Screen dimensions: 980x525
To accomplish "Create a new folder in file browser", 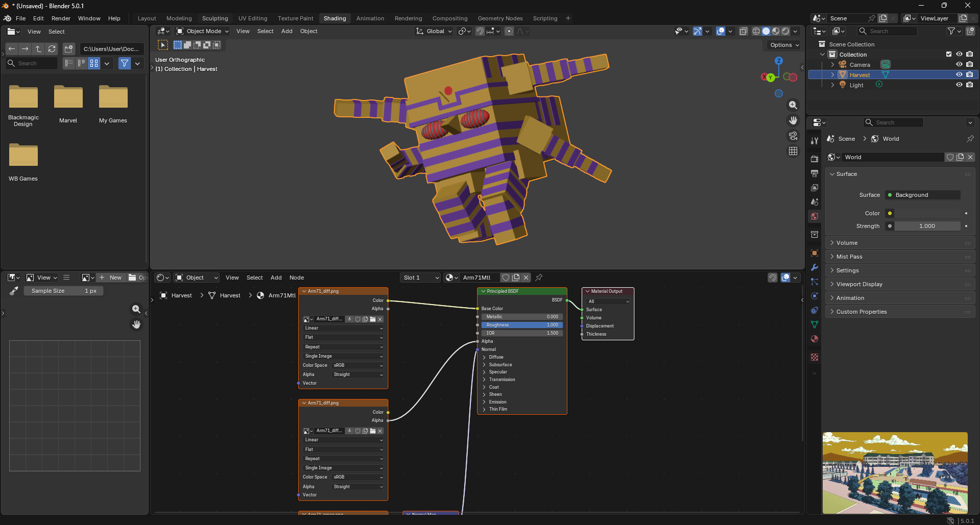I will (x=68, y=49).
